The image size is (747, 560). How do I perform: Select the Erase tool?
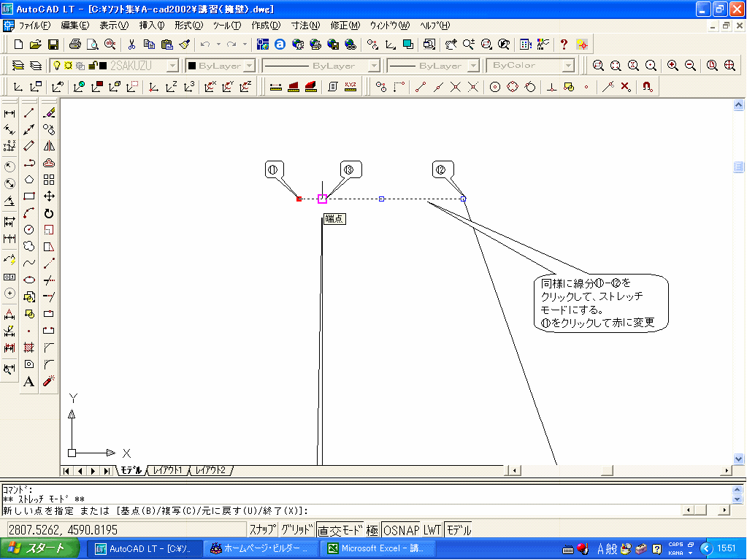coord(49,113)
